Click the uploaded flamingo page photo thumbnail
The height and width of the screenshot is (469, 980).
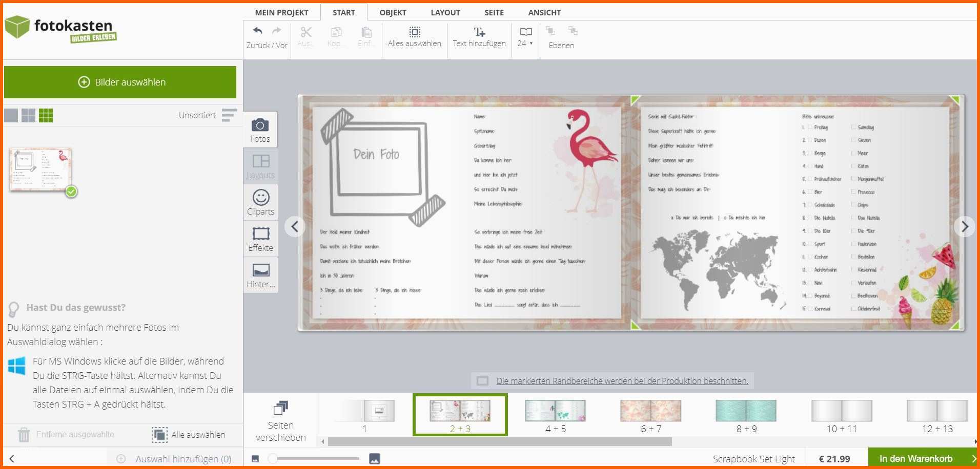click(40, 169)
